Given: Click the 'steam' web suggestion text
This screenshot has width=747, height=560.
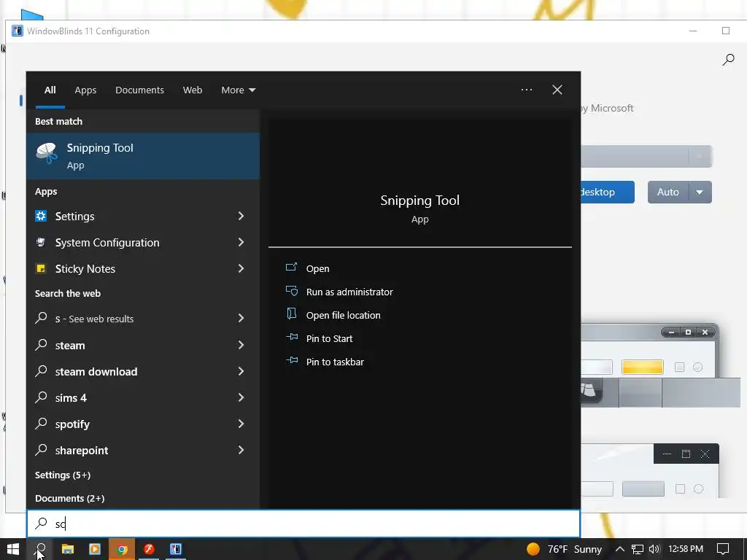Looking at the screenshot, I should click(x=70, y=345).
